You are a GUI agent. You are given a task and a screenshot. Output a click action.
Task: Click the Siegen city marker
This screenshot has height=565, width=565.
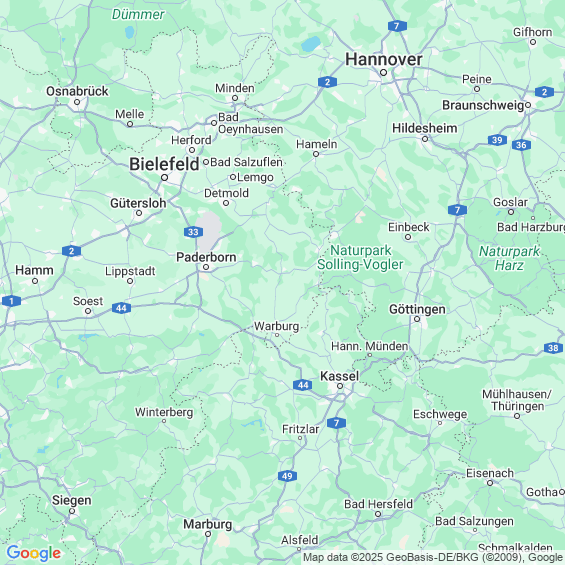pyautogui.click(x=72, y=511)
